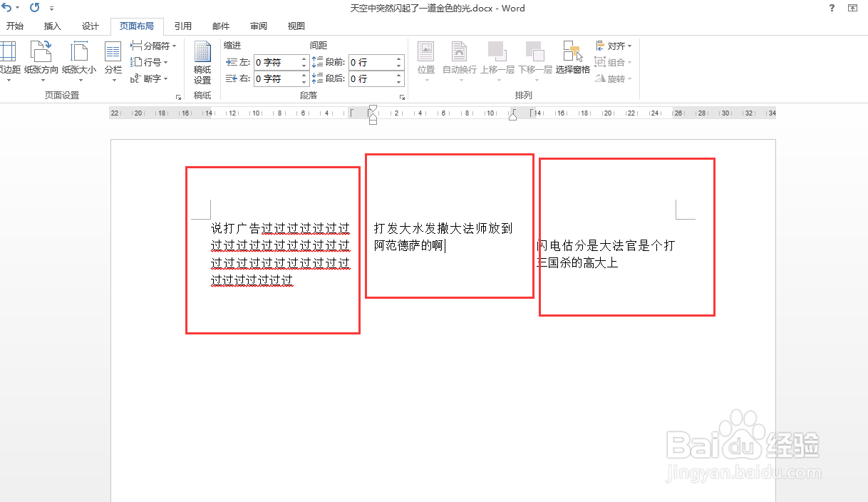Click the 旋转 rotate icon

[613, 78]
